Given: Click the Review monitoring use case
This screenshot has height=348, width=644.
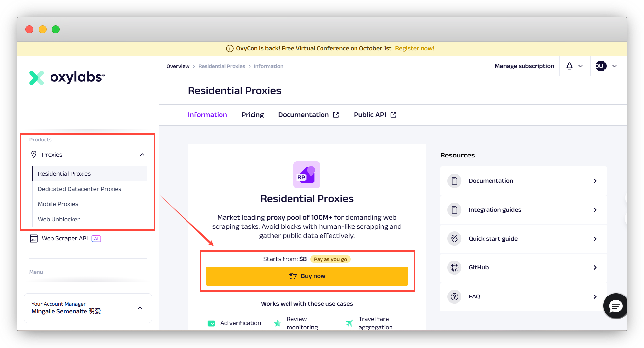Looking at the screenshot, I should click(296, 323).
